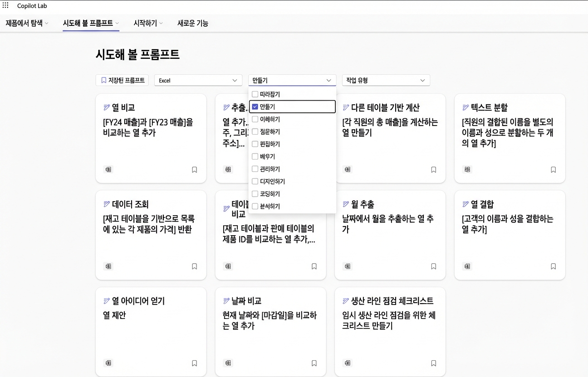The image size is (588, 377).
Task: Click Excel icon on 다른 테이블 기반 계산 card
Action: click(347, 169)
